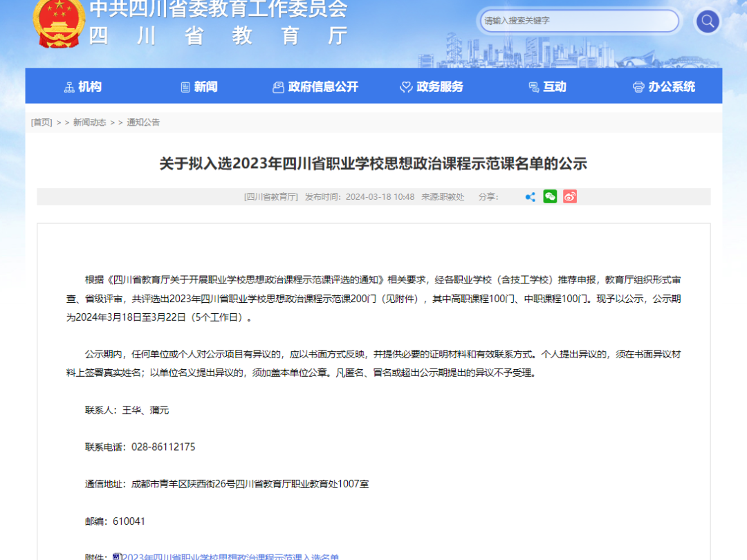Click the 四川省教育厅 site title in the header
The image size is (747, 560).
218,35
